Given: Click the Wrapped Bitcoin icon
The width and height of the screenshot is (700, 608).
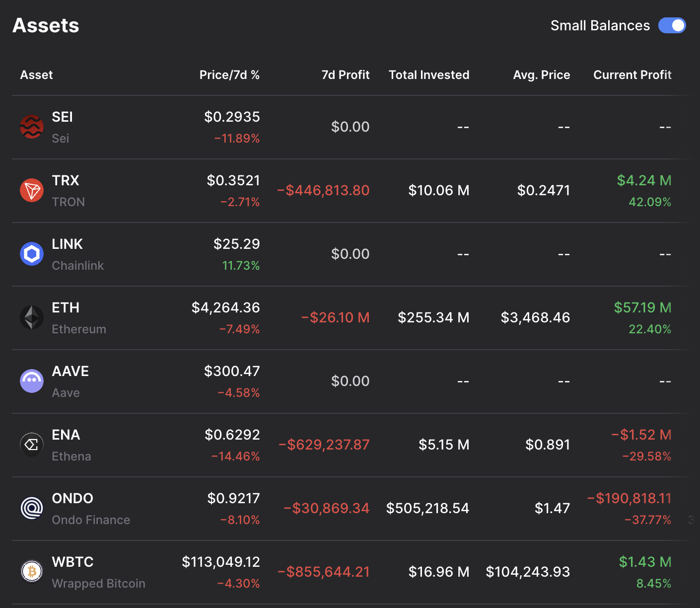Looking at the screenshot, I should pos(32,572).
